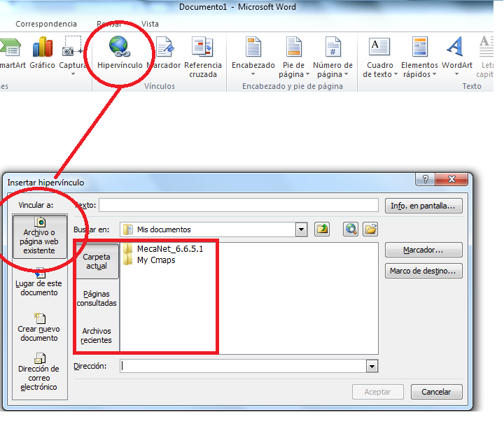
Task: Open the Encabezado header dropdown
Action: [x=253, y=56]
